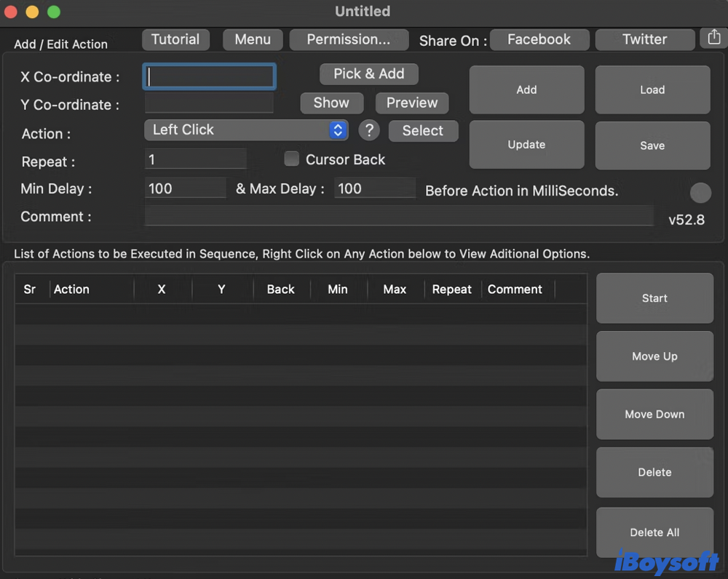Open the Tutorial
The height and width of the screenshot is (579, 728).
175,39
